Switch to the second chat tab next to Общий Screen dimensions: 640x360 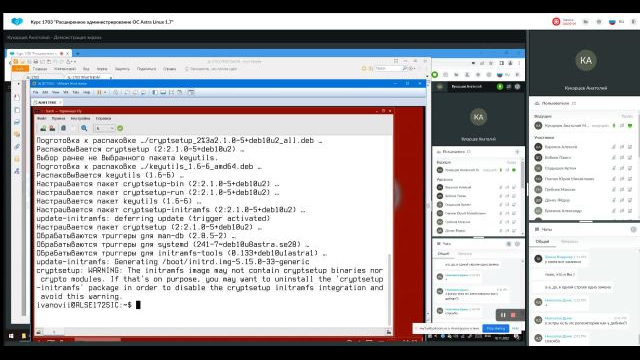pyautogui.click(x=569, y=242)
